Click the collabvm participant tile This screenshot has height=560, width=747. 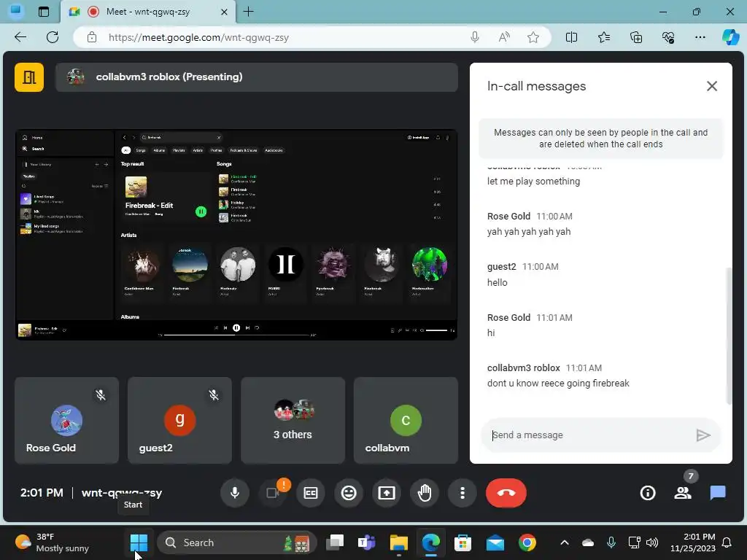pos(406,421)
